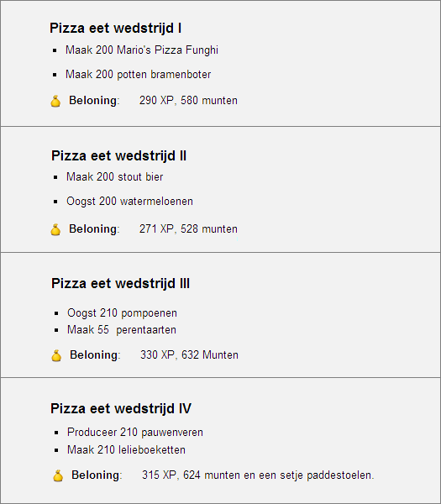Select the heading Pizza eet wedstrijd IV

click(121, 409)
